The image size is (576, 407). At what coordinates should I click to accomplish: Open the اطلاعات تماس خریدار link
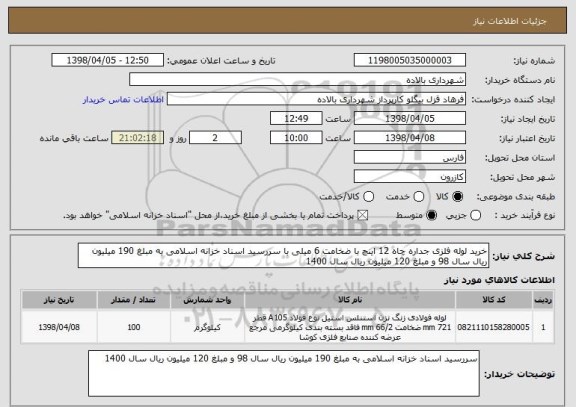(x=123, y=100)
